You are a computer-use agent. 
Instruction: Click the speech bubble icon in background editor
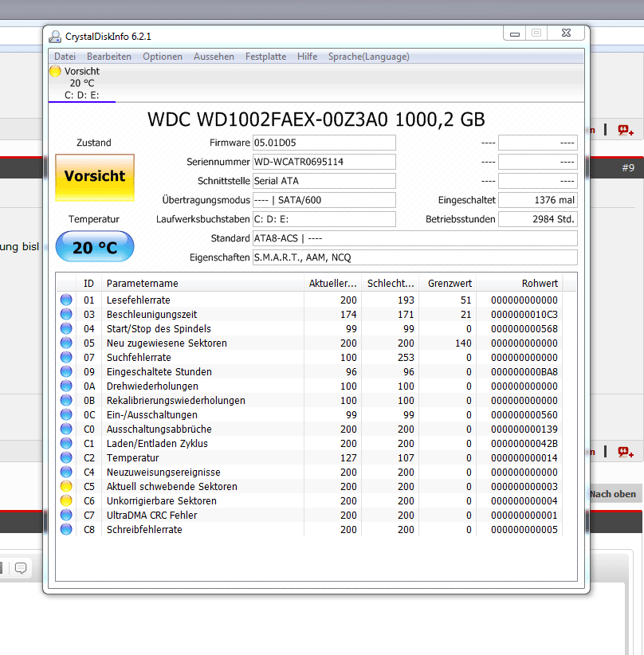pos(21,568)
